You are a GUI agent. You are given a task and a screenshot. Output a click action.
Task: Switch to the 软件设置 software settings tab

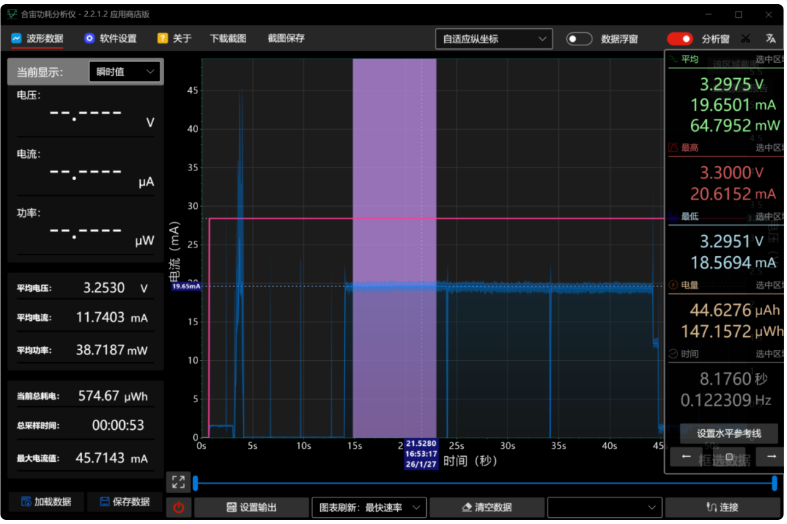point(110,39)
